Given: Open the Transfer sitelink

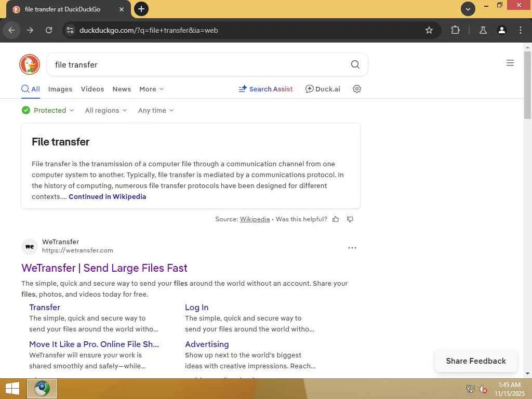Looking at the screenshot, I should tap(45, 308).
